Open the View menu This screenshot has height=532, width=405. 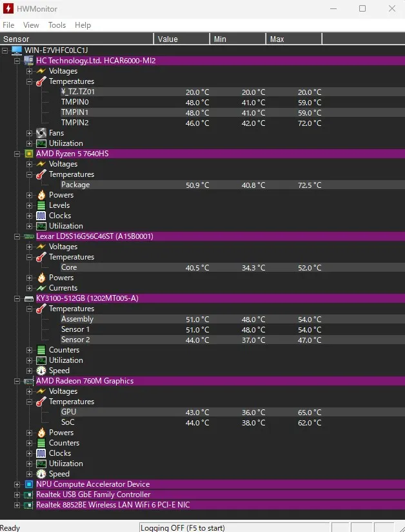coord(31,25)
